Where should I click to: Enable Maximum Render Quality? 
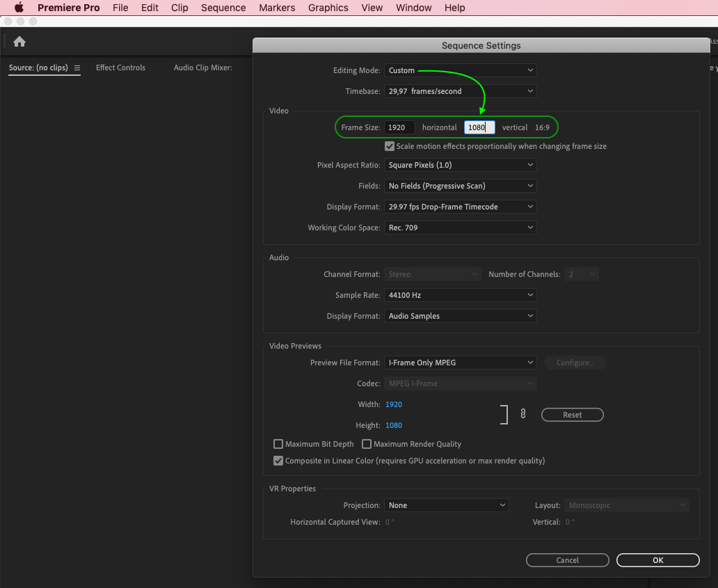367,444
